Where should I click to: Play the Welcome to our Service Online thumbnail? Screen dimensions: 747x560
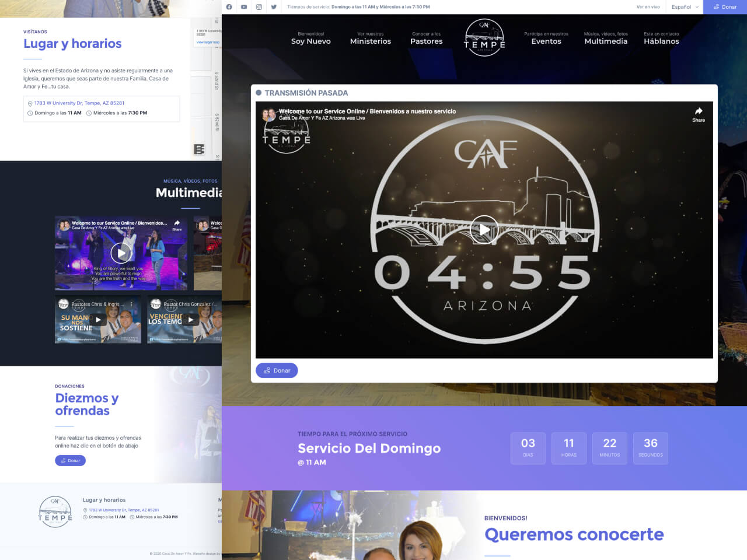(121, 253)
